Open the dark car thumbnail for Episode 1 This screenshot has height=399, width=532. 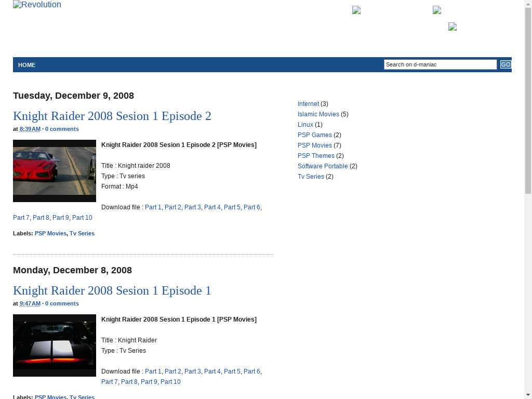point(55,345)
